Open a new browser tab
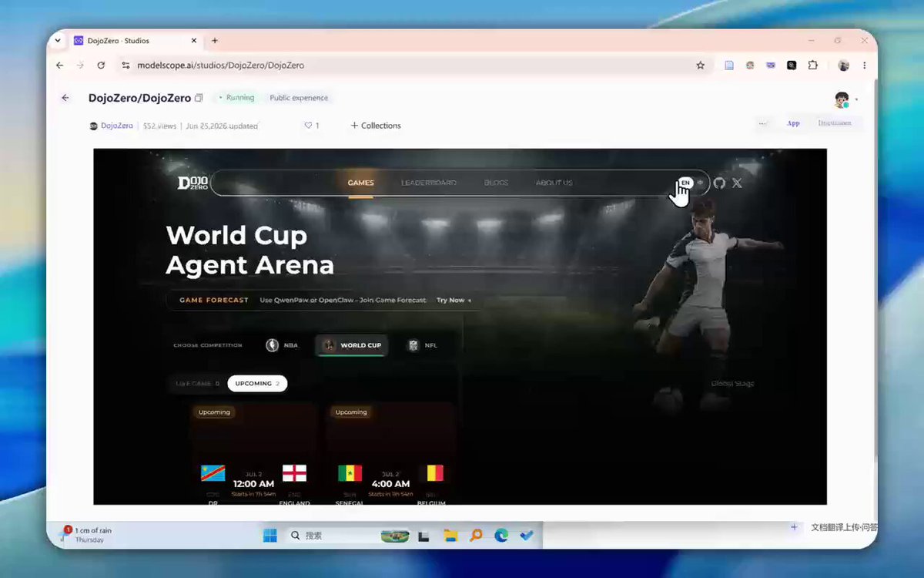The image size is (924, 578). pos(215,41)
